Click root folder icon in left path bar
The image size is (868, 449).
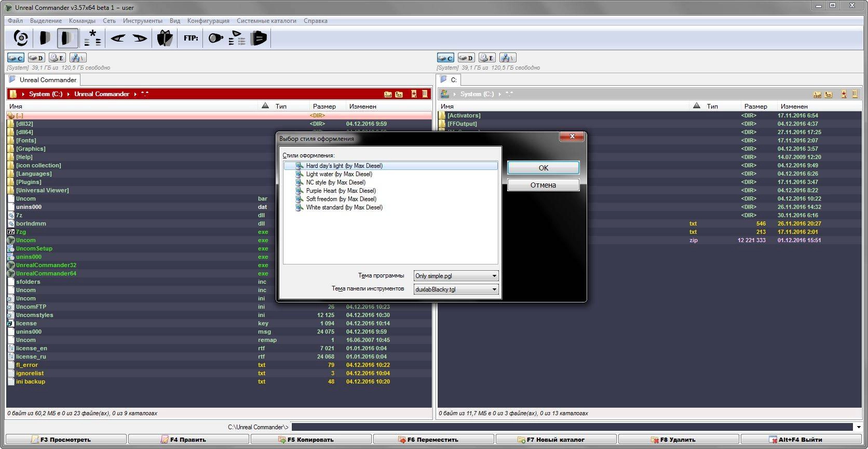(x=388, y=94)
